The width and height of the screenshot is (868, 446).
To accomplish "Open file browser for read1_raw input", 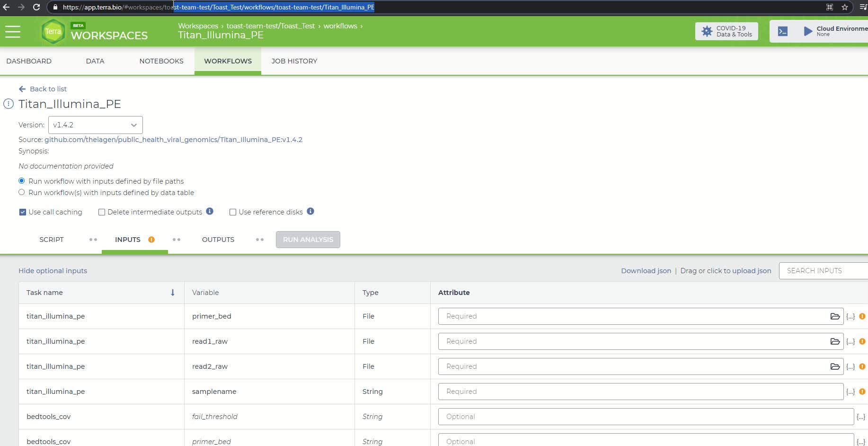I will click(835, 341).
